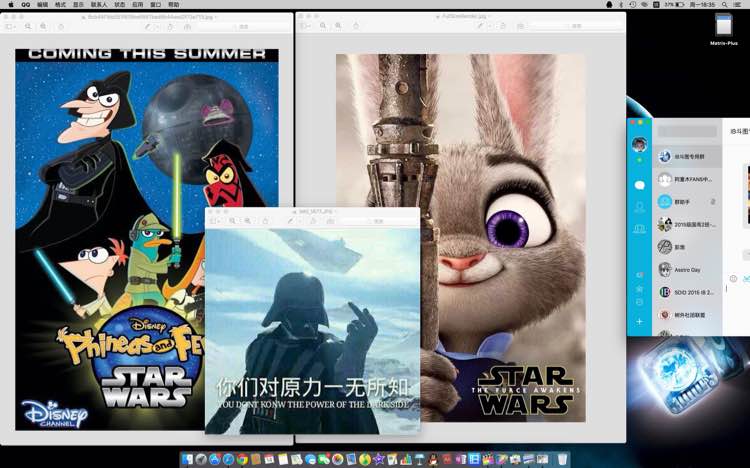
Task: Open the 格式 menu
Action: 60,4
